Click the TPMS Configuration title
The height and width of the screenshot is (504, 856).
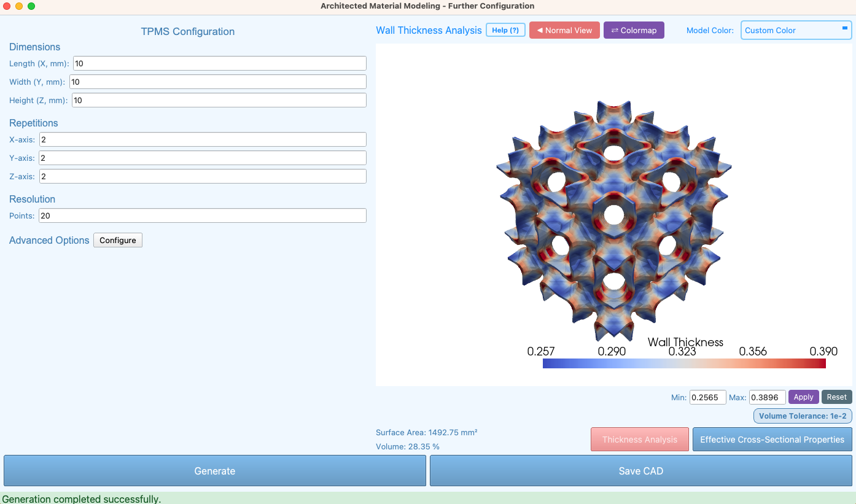click(188, 32)
